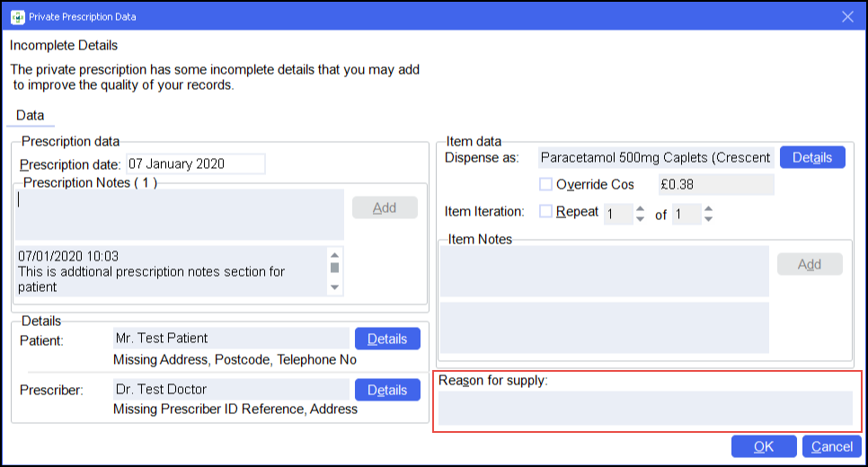Open Details for Mr. Test Patient

tap(387, 339)
